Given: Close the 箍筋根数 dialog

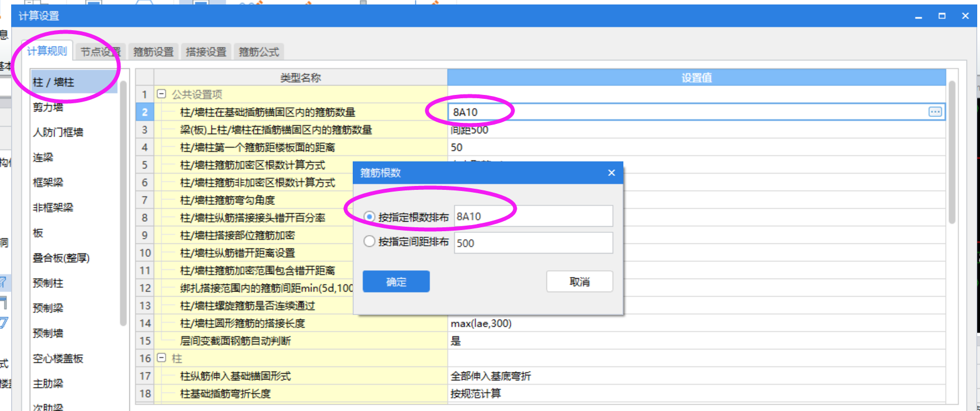Looking at the screenshot, I should coord(612,173).
